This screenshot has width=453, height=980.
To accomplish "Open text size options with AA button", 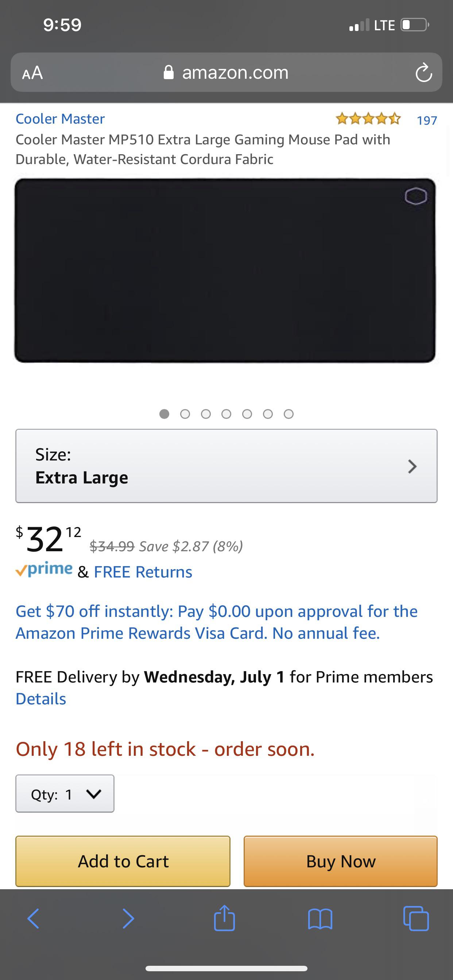I will click(34, 73).
